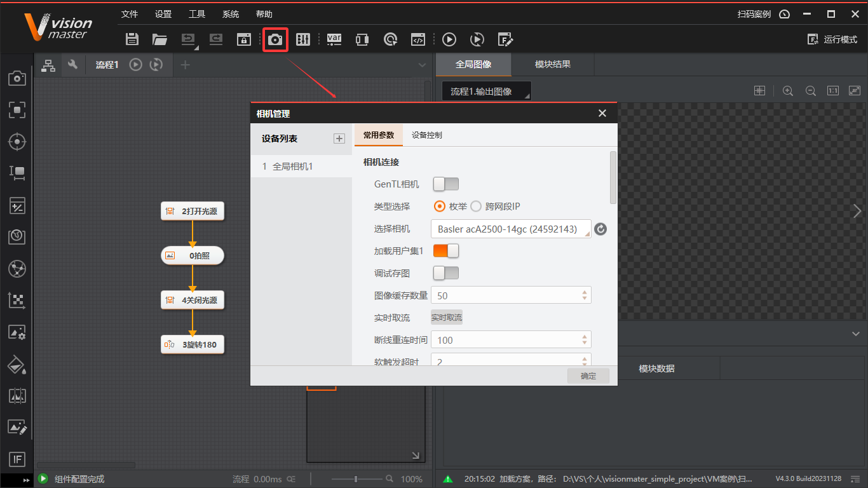Click 运行模式 button
Viewport: 868px width, 488px height.
832,39
